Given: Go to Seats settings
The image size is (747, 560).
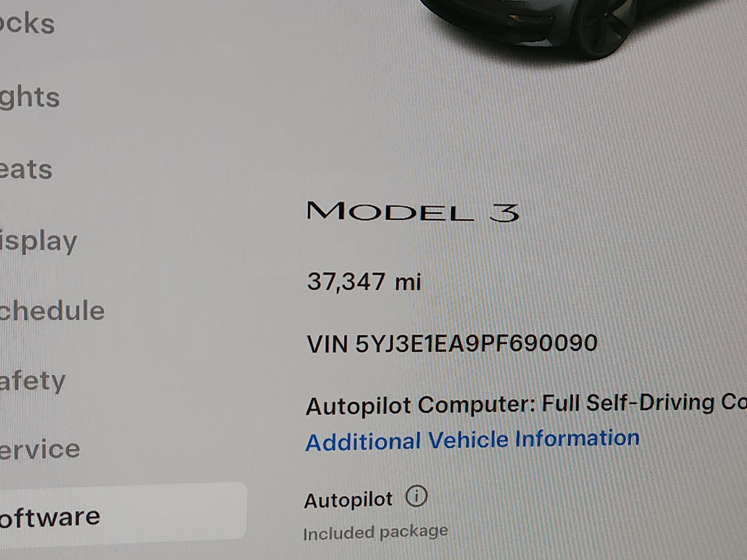Looking at the screenshot, I should (x=26, y=169).
